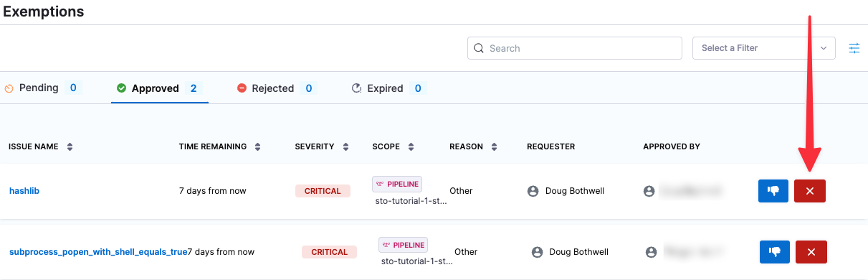The width and height of the screenshot is (868, 280).
Task: Open the hashlib issue link
Action: (x=24, y=191)
